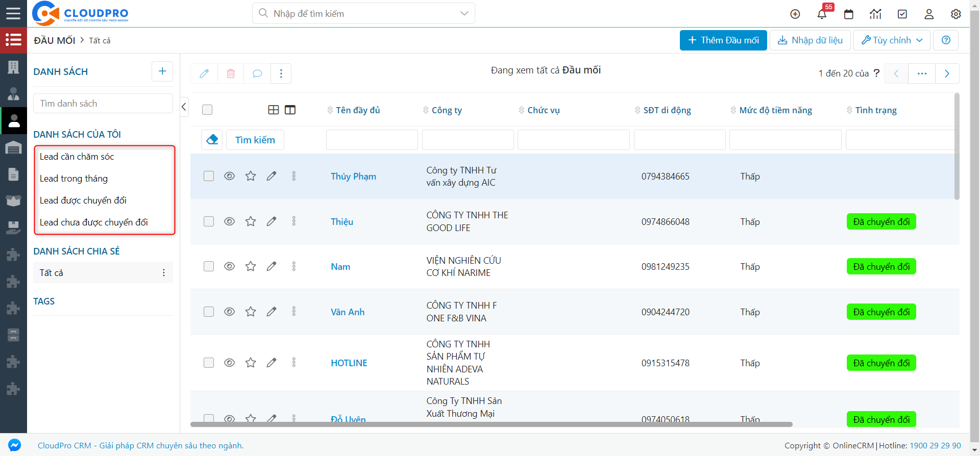Open row options dots for Nam
The width and height of the screenshot is (980, 456).
tap(294, 266)
